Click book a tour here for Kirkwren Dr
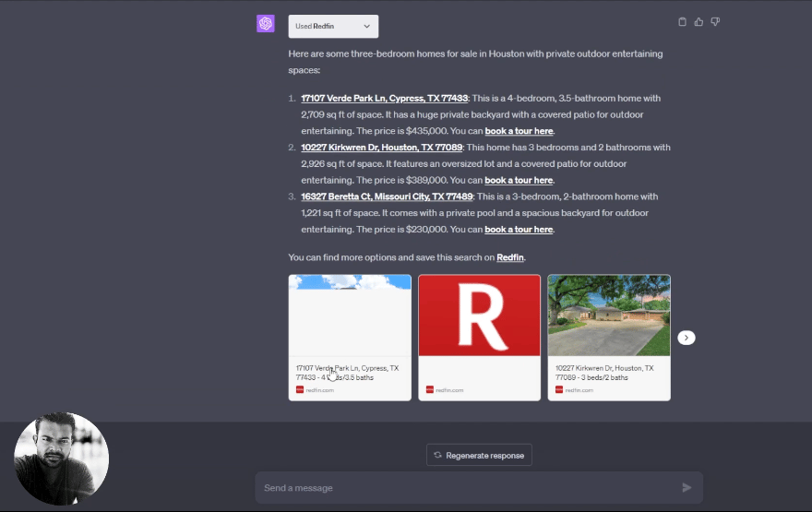The height and width of the screenshot is (512, 812). [519, 181]
